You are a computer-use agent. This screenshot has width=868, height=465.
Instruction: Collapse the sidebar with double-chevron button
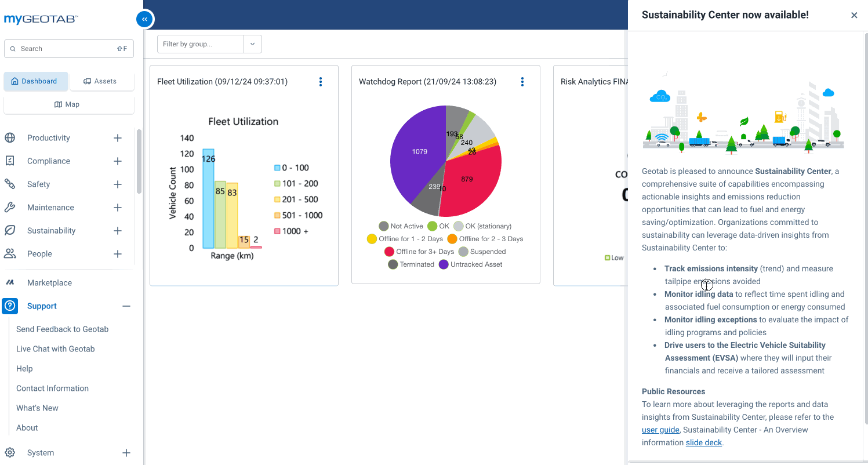click(x=144, y=19)
